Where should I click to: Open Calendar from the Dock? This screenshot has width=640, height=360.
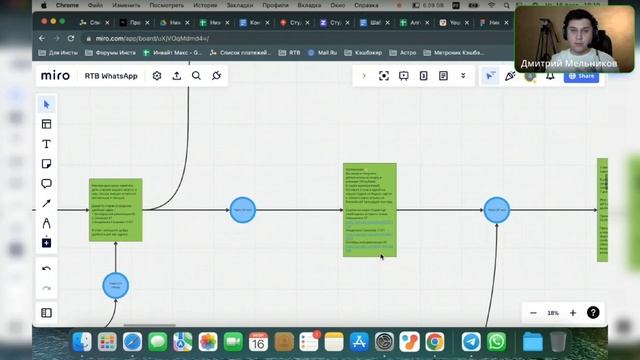258,342
